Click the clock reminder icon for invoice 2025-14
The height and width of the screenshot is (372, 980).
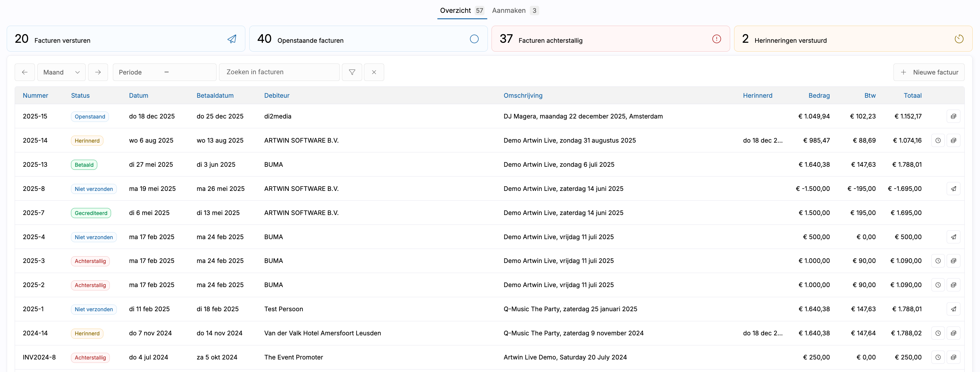pyautogui.click(x=938, y=140)
